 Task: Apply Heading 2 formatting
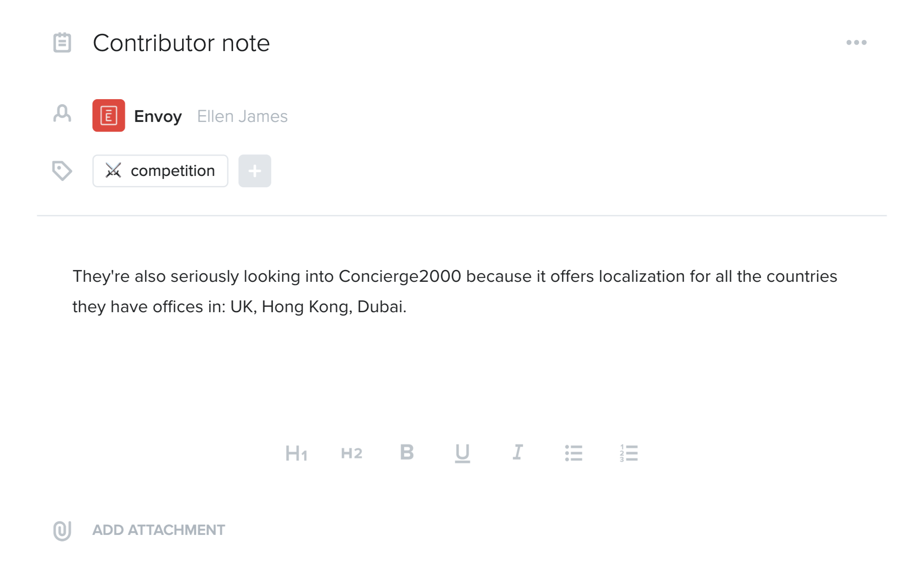tap(352, 453)
